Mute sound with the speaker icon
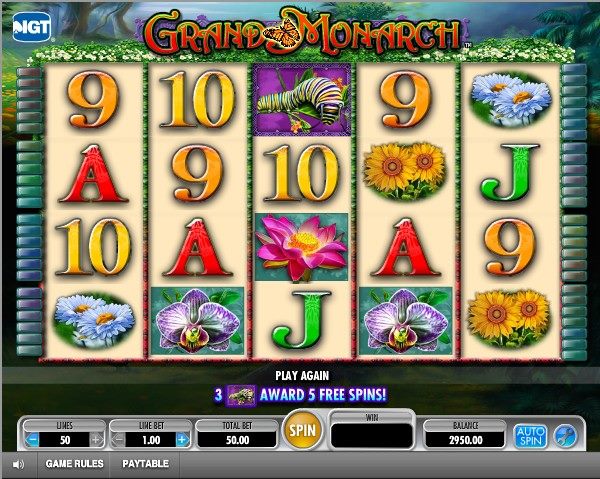 (18, 464)
